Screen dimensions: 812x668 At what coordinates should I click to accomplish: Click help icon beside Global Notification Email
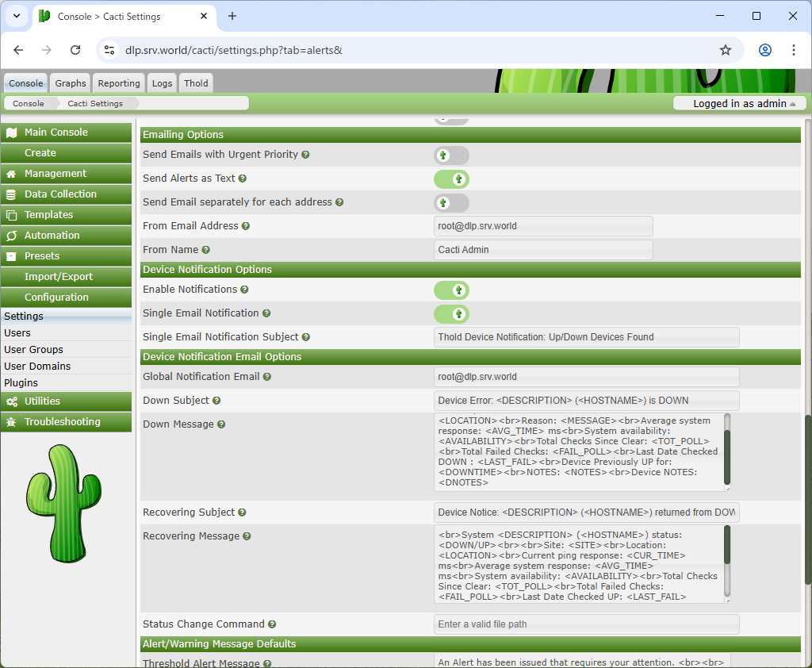(267, 377)
